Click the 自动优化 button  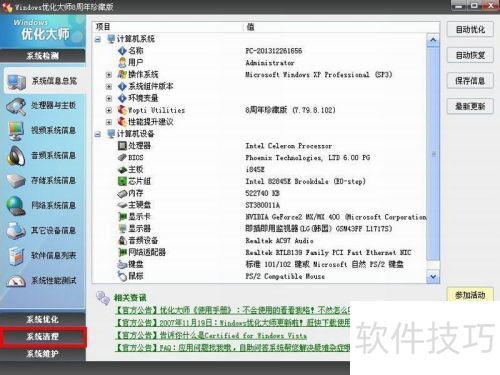point(470,30)
